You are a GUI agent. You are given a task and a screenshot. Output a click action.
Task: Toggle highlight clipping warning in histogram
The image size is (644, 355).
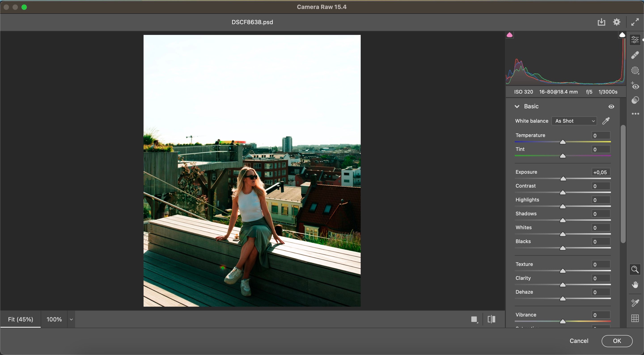pos(622,35)
